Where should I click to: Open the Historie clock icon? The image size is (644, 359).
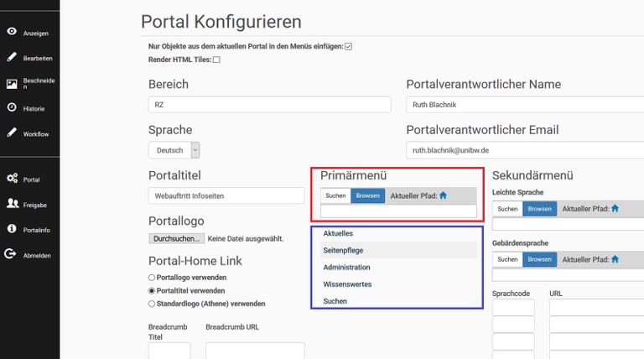tap(12, 107)
